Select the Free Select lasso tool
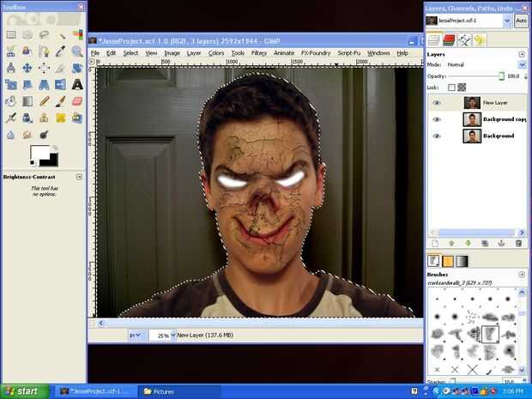The image size is (532, 399). point(44,34)
